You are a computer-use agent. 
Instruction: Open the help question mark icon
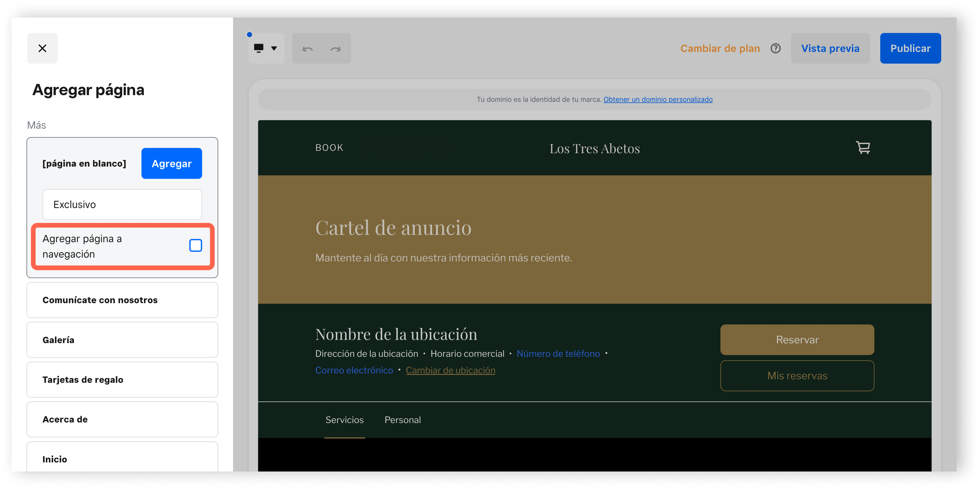click(775, 48)
